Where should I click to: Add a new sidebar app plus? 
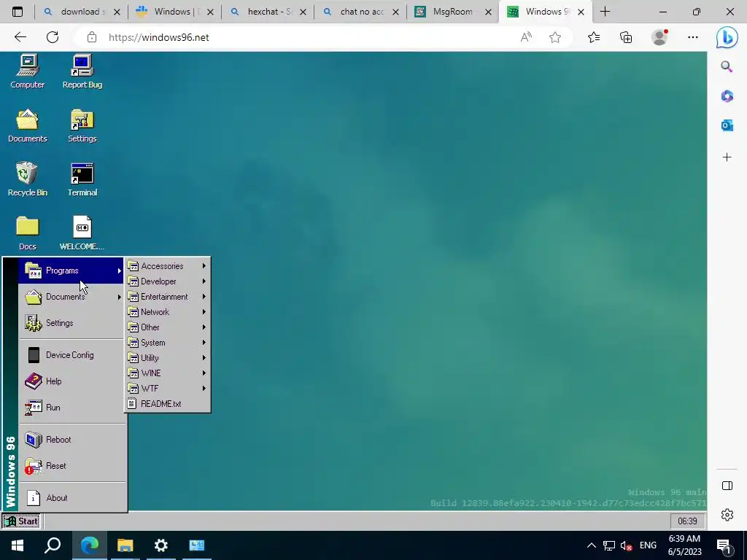point(727,157)
